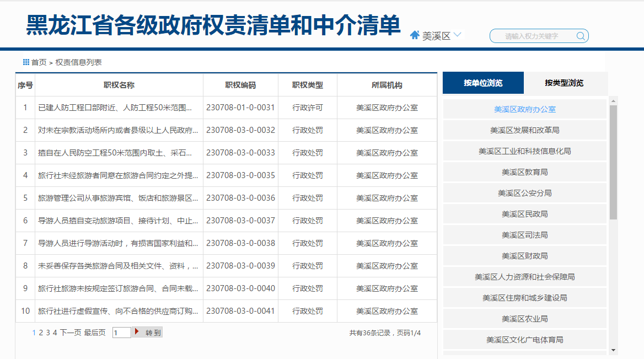Select 美溪区财政局 in the unit list
The width and height of the screenshot is (644, 359).
(524, 256)
